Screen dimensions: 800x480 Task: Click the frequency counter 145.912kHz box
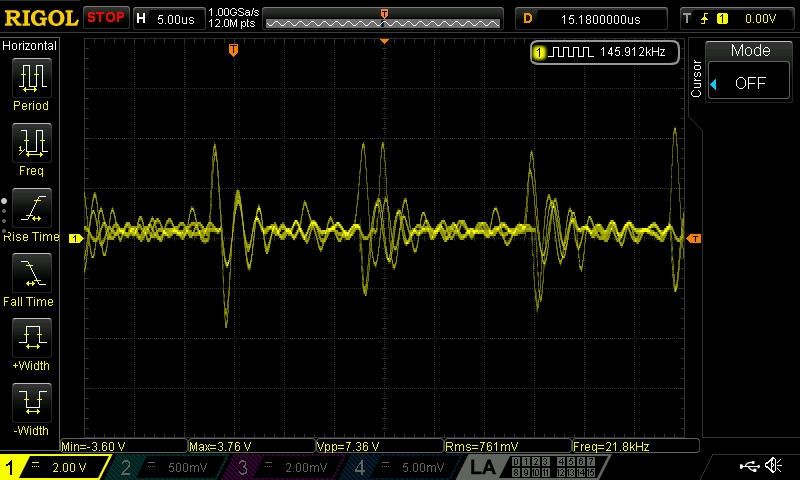pyautogui.click(x=605, y=52)
